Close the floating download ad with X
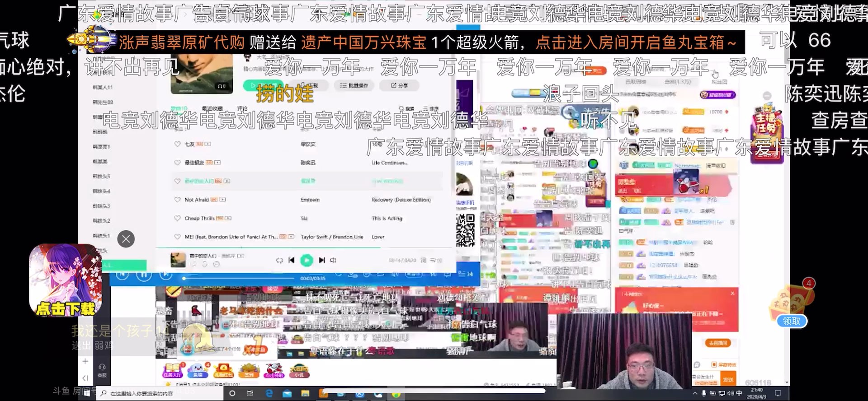Viewport: 868px width, 401px height. click(x=126, y=239)
